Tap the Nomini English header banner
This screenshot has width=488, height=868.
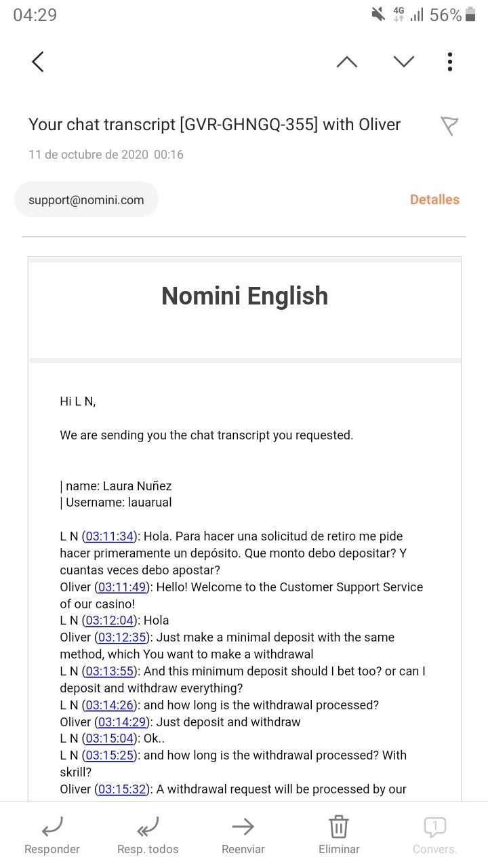pyautogui.click(x=245, y=296)
